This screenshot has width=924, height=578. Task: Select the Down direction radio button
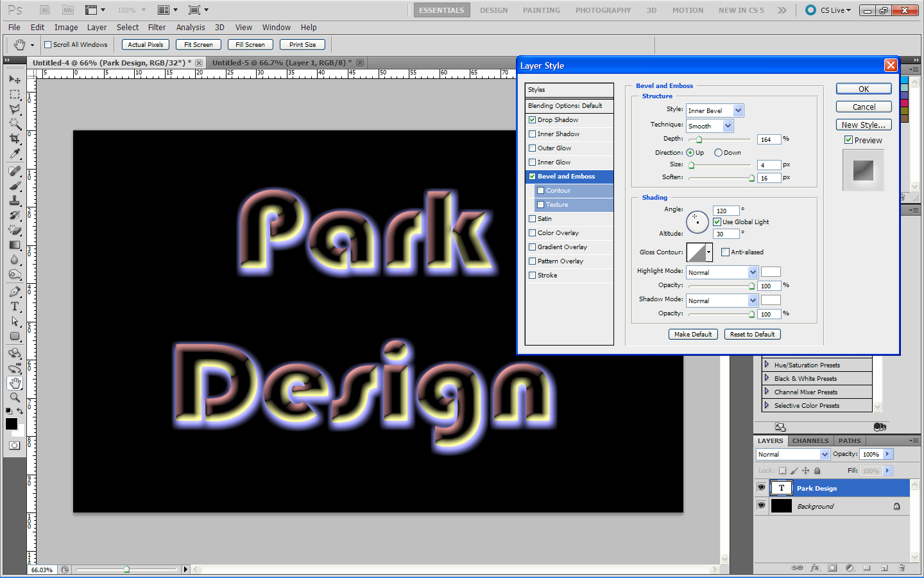tap(718, 153)
